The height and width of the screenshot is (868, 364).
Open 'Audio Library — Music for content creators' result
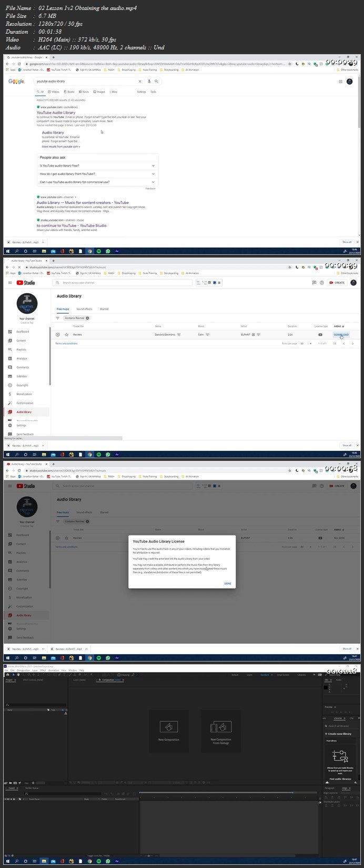83,202
